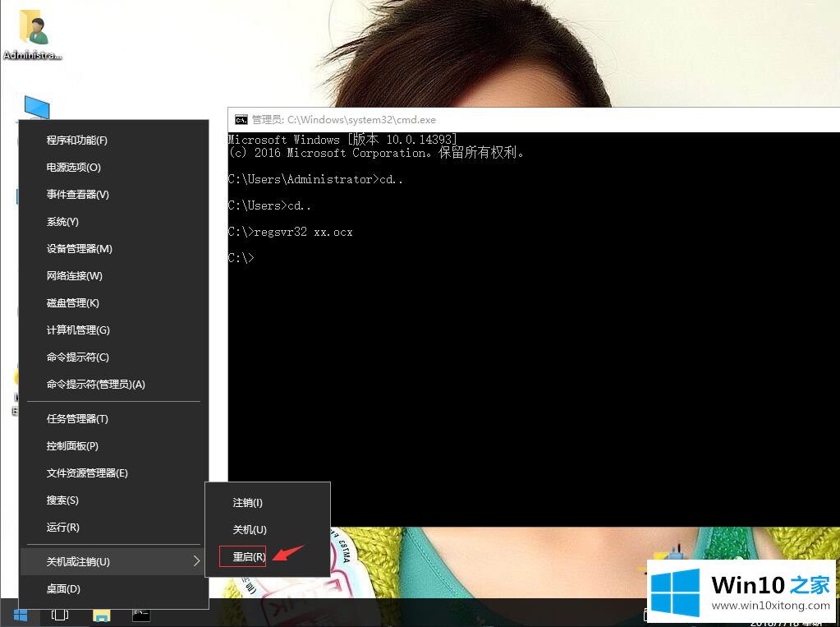
Task: Launch 命令提示符(管理员)(A)
Action: [113, 384]
